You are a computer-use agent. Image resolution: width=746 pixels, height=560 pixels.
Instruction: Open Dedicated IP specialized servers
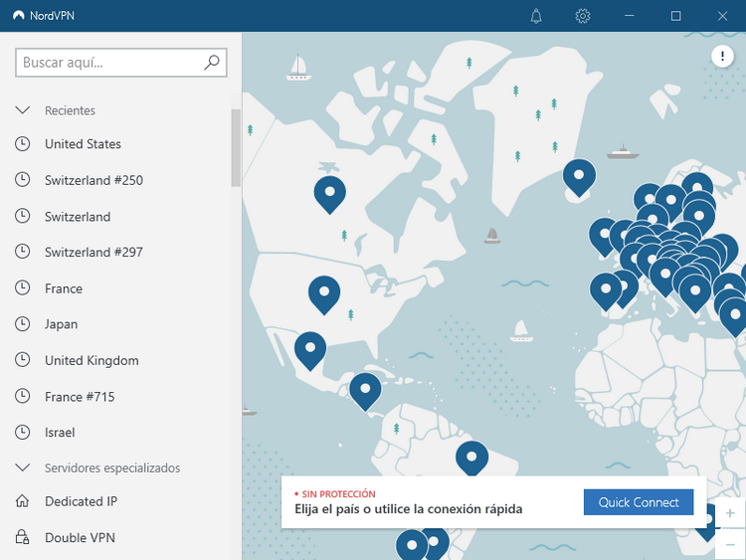[81, 501]
